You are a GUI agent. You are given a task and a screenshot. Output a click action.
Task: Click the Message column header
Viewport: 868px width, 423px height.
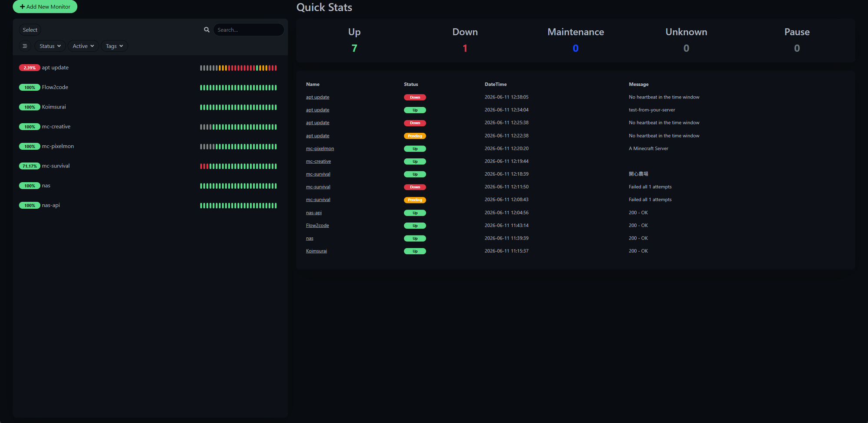638,84
